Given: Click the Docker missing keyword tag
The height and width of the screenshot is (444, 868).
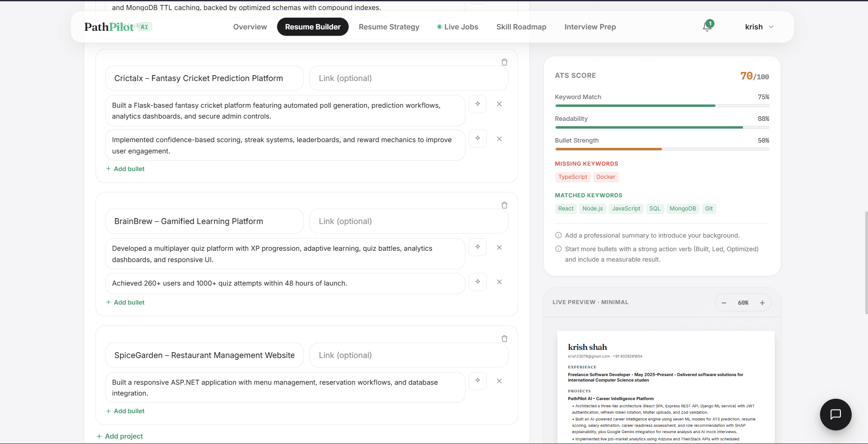Looking at the screenshot, I should coord(606,177).
